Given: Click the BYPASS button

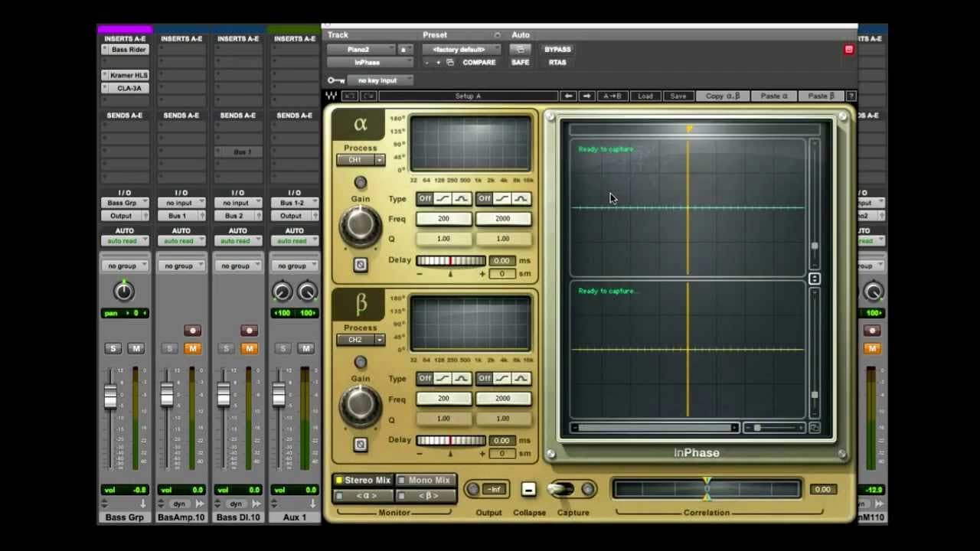Looking at the screenshot, I should [x=557, y=50].
